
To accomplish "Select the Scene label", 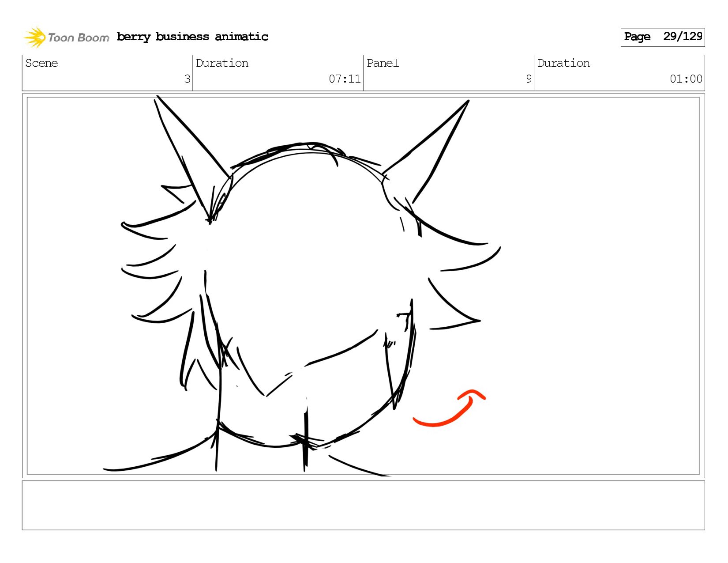I will pos(41,63).
